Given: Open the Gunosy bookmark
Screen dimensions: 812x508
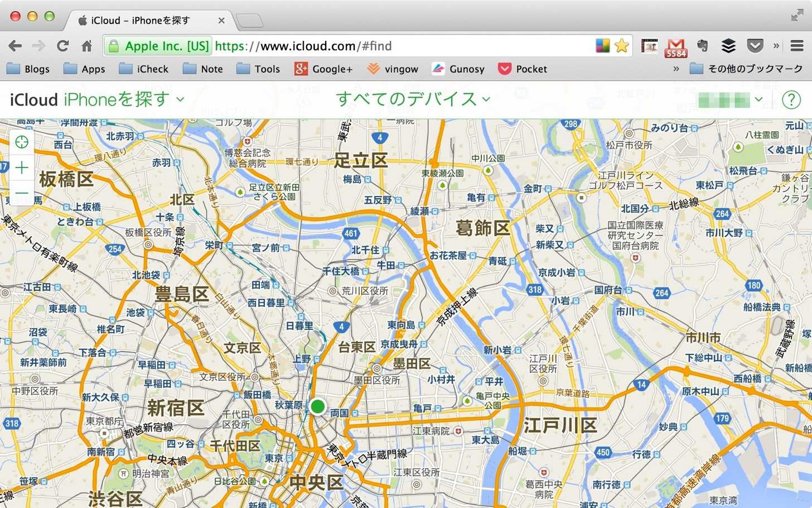Looking at the screenshot, I should [458, 69].
